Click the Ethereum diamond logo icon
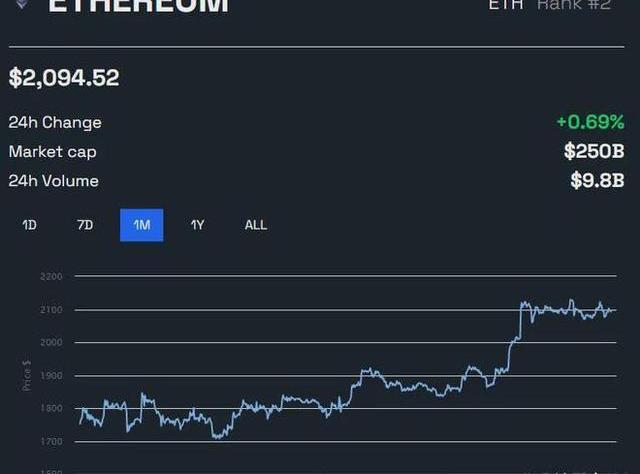The width and height of the screenshot is (640, 474). click(x=22, y=4)
